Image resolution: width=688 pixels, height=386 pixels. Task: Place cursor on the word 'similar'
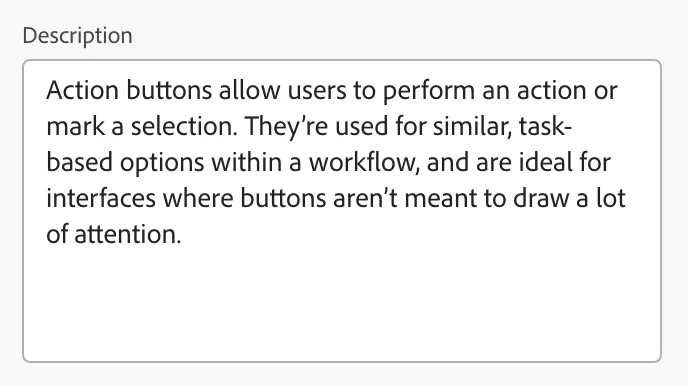point(473,126)
